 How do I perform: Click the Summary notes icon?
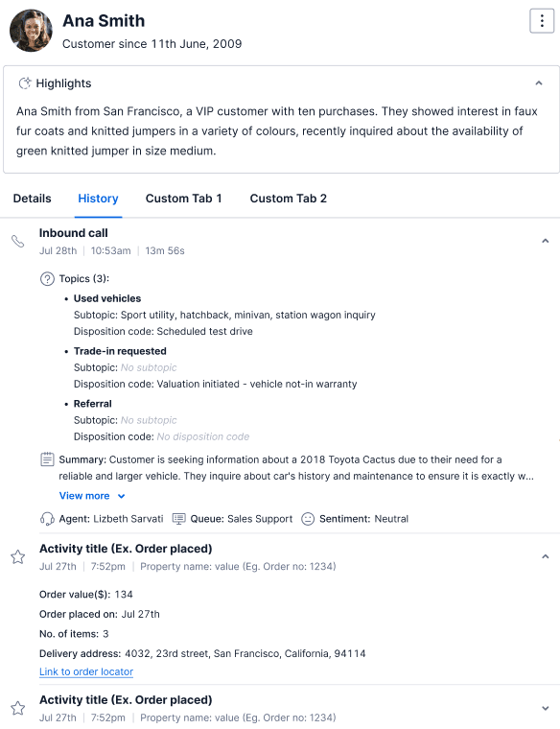[47, 459]
